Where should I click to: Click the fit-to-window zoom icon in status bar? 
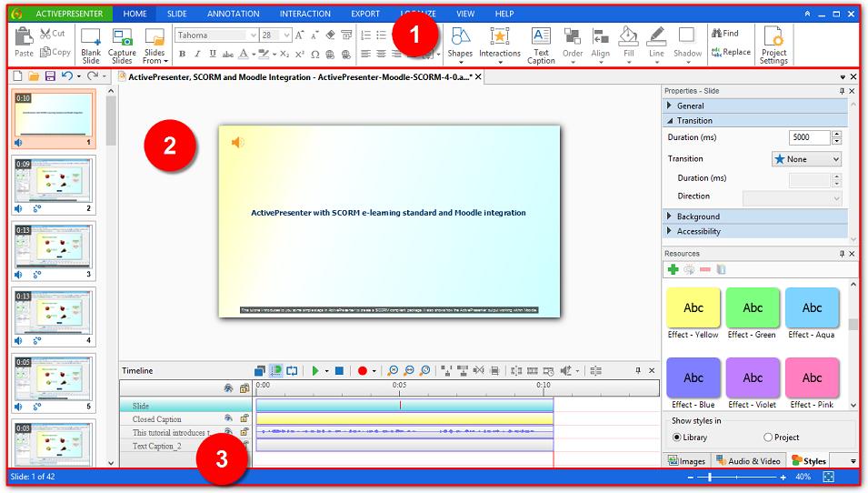click(x=828, y=477)
